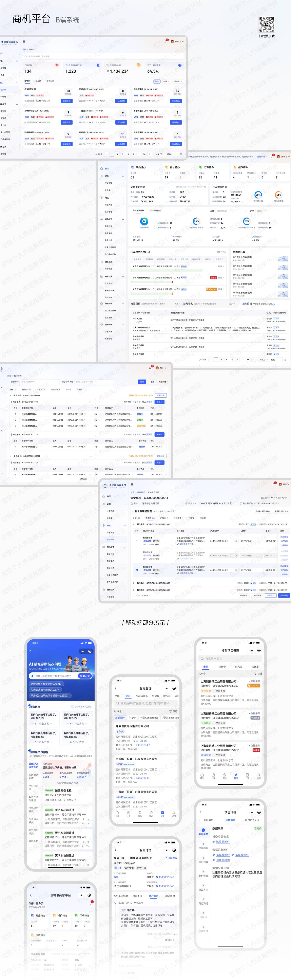This screenshot has height=980, width=291.
Task: Select 综合 sort option in 商机大厅
Action: [x=157, y=82]
